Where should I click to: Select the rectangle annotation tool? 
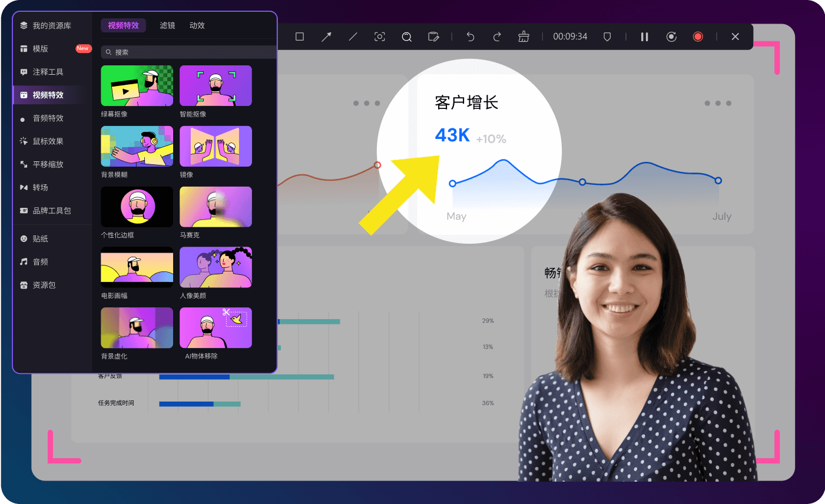pyautogui.click(x=299, y=37)
